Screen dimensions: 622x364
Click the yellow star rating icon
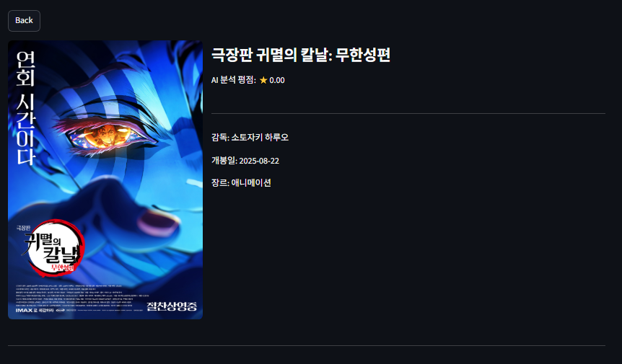[263, 81]
